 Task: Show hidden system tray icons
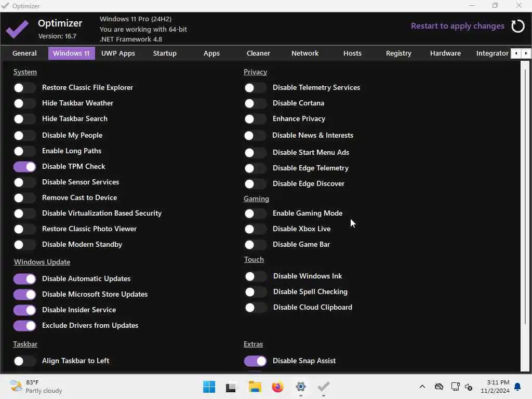tap(422, 387)
